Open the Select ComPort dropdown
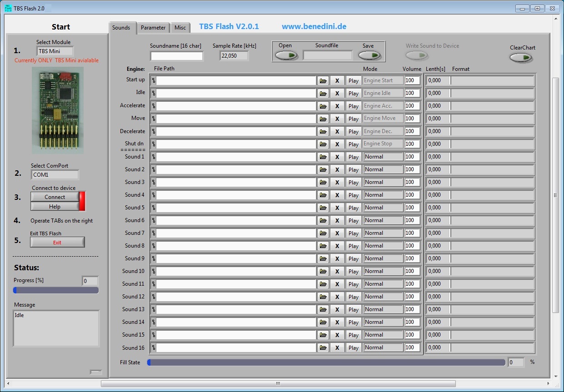Image resolution: width=564 pixels, height=392 pixels. click(55, 175)
